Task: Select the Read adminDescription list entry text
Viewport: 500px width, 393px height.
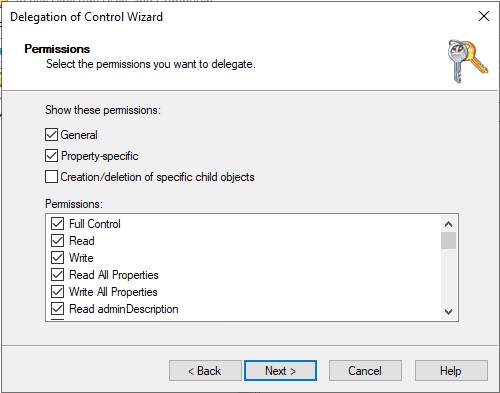Action: (124, 309)
